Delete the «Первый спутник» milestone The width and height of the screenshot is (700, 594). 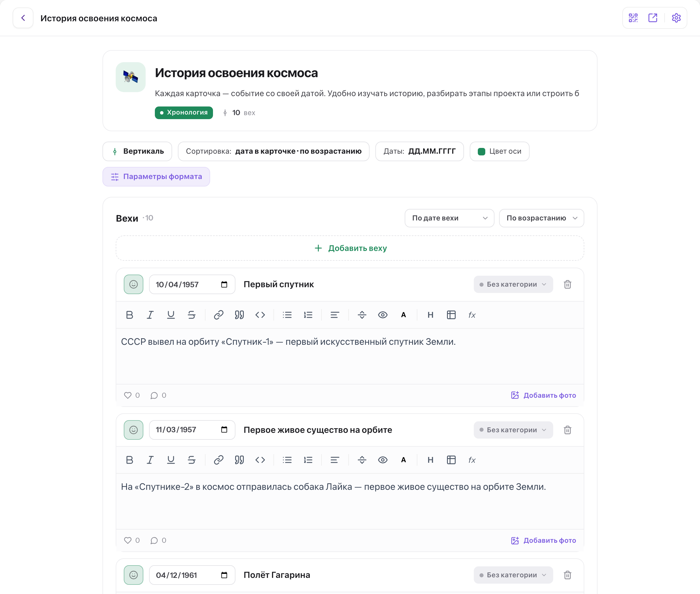[x=567, y=285]
